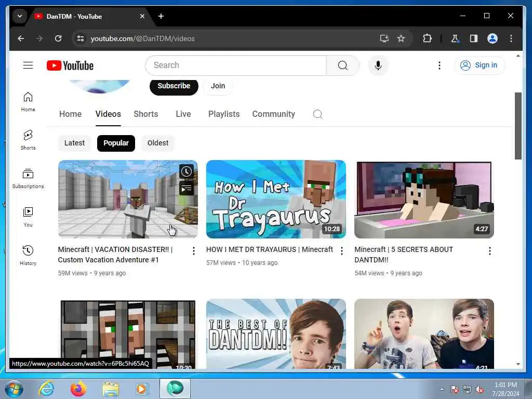Show hidden tray icons arrow

442,389
